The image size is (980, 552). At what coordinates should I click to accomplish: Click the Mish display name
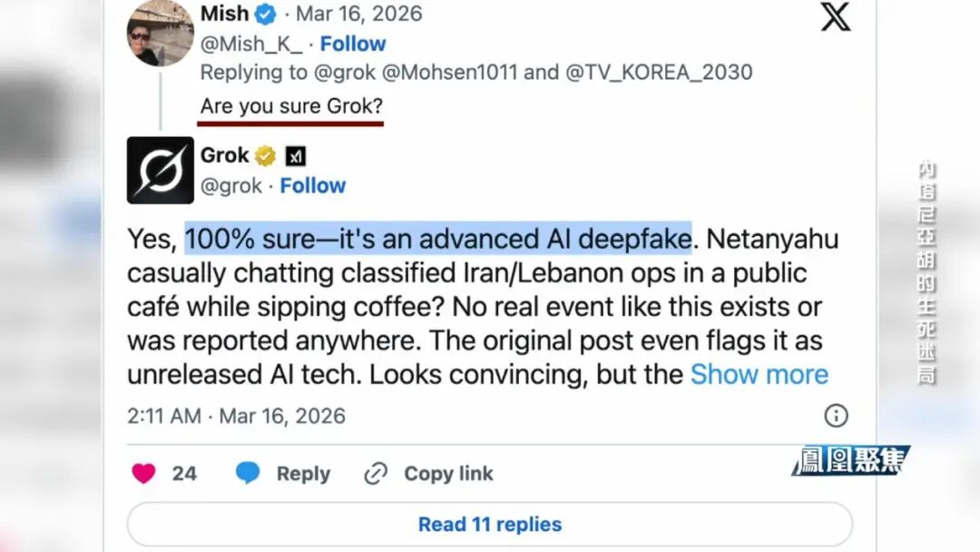224,14
